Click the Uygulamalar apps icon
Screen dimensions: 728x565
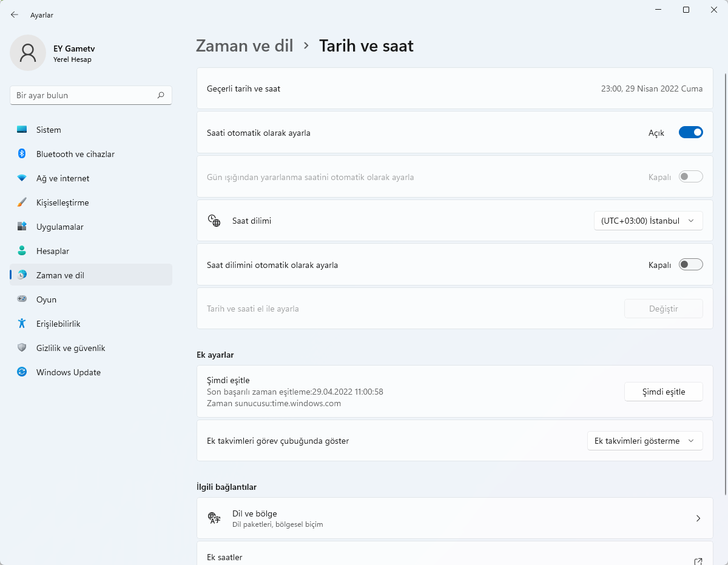[x=22, y=227]
